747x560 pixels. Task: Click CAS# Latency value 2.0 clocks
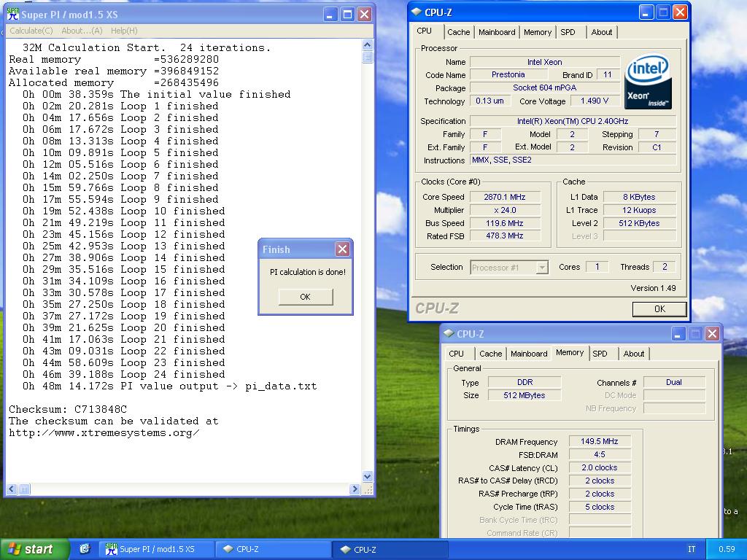pos(600,467)
